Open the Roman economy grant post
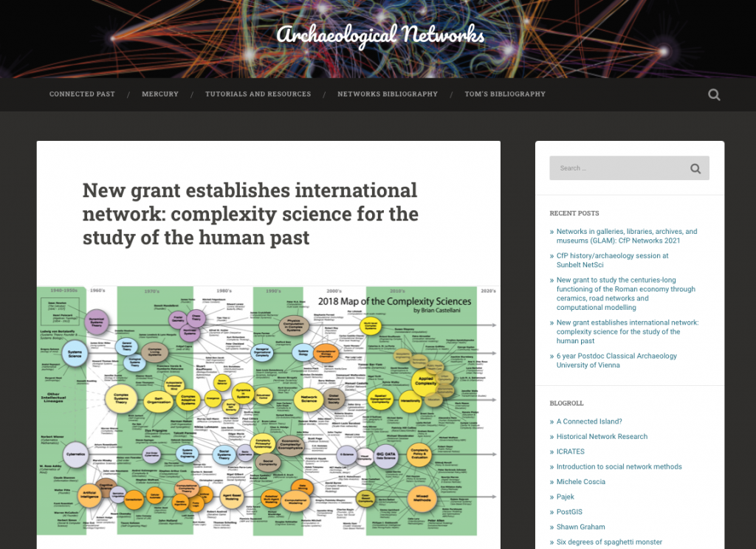Image resolution: width=756 pixels, height=549 pixels. coord(626,294)
